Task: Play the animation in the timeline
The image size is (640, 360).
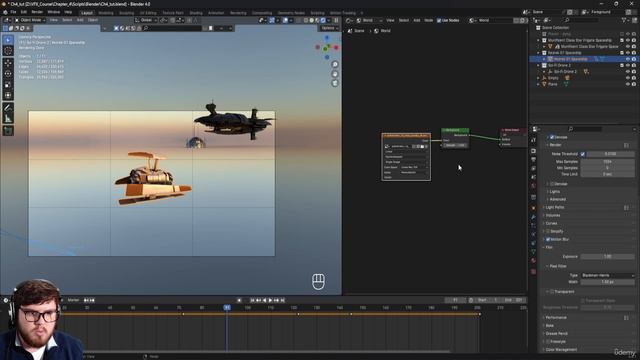Action: [270, 300]
